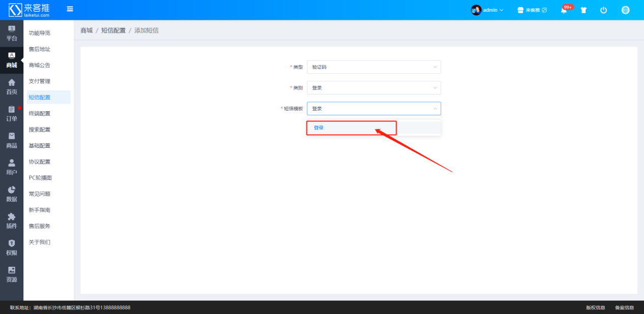
Task: Open the 商品 products section
Action: pyautogui.click(x=12, y=141)
